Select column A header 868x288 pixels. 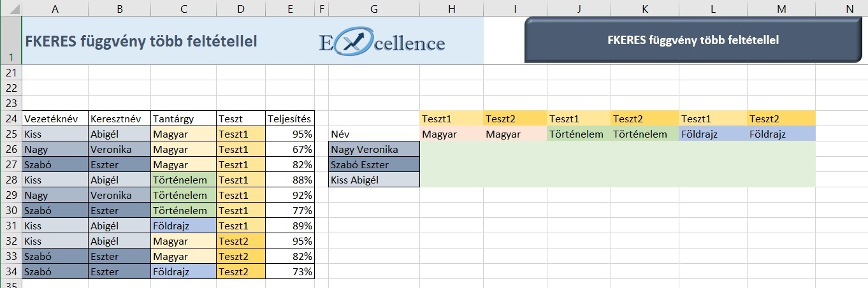click(55, 8)
